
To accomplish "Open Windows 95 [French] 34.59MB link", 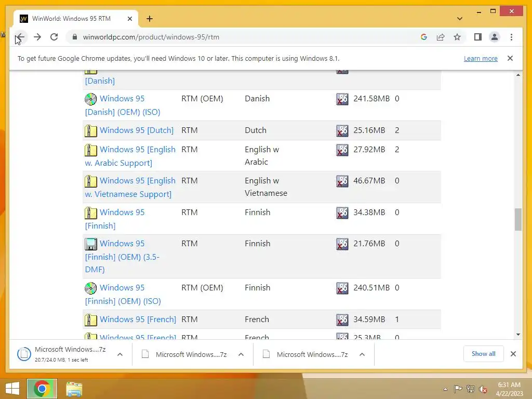I will [138, 320].
